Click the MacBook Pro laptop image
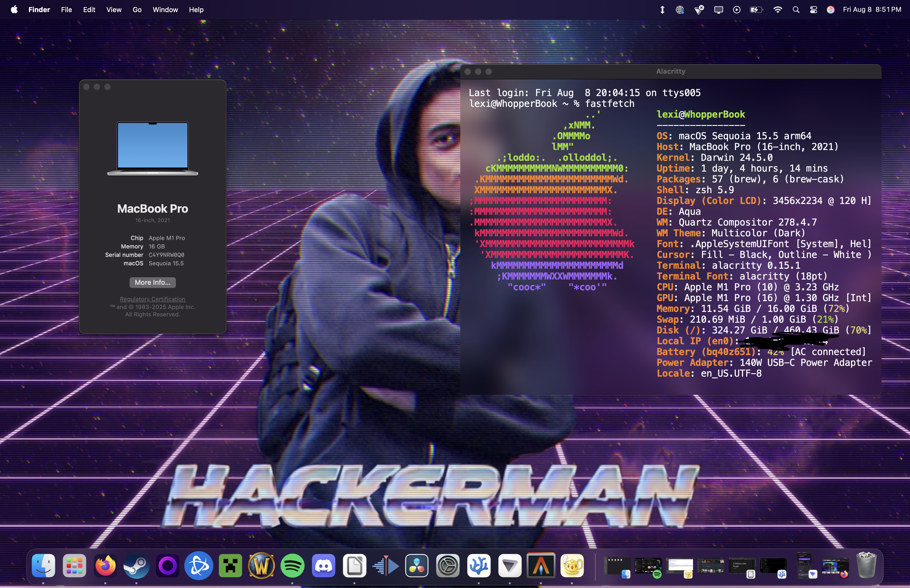 pyautogui.click(x=152, y=148)
